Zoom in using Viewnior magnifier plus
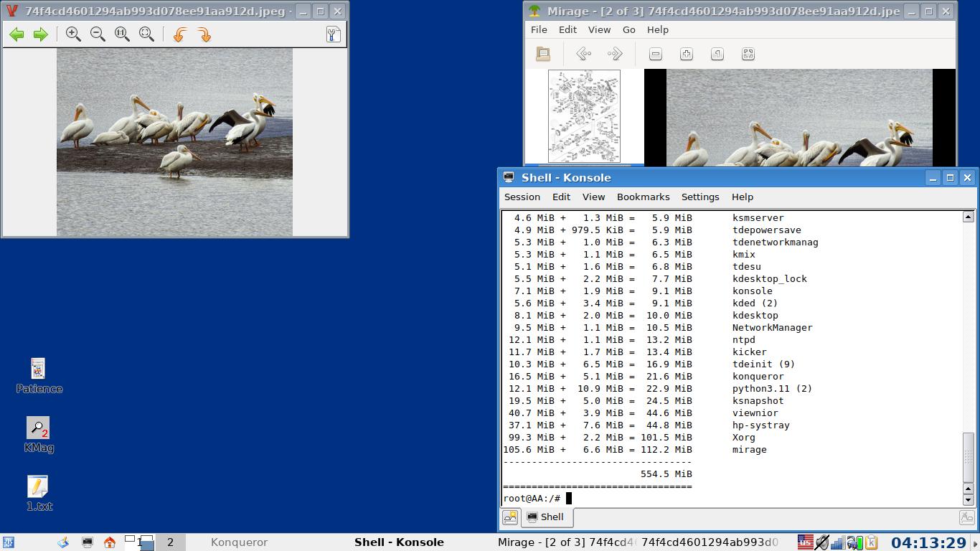 point(73,34)
